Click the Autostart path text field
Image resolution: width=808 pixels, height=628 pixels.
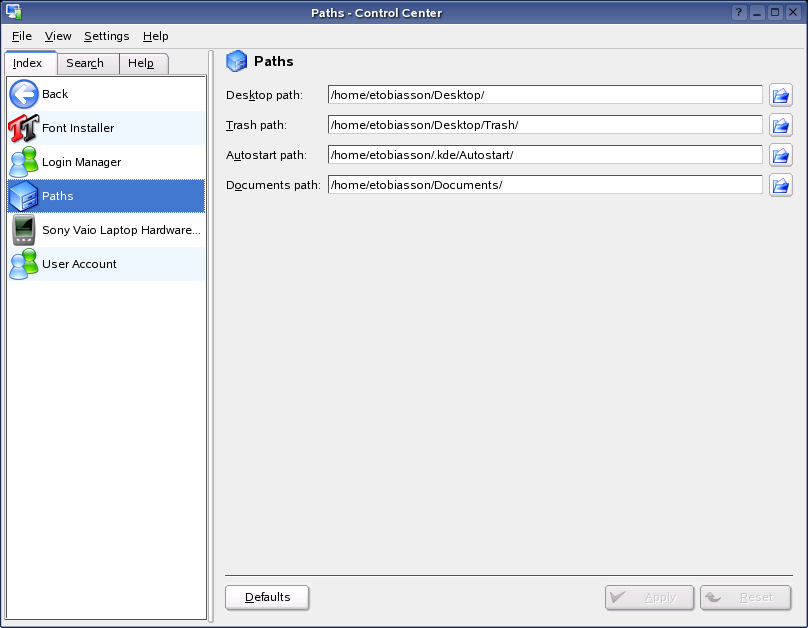coord(545,155)
